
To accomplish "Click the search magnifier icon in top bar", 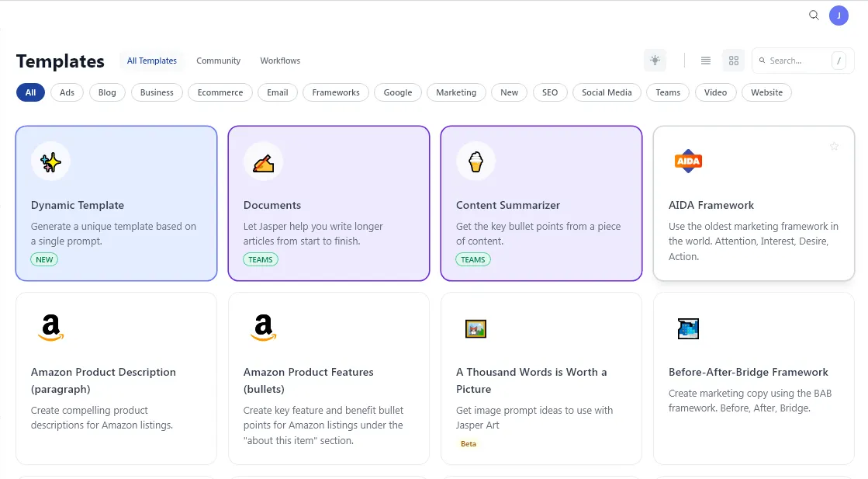I will (814, 15).
